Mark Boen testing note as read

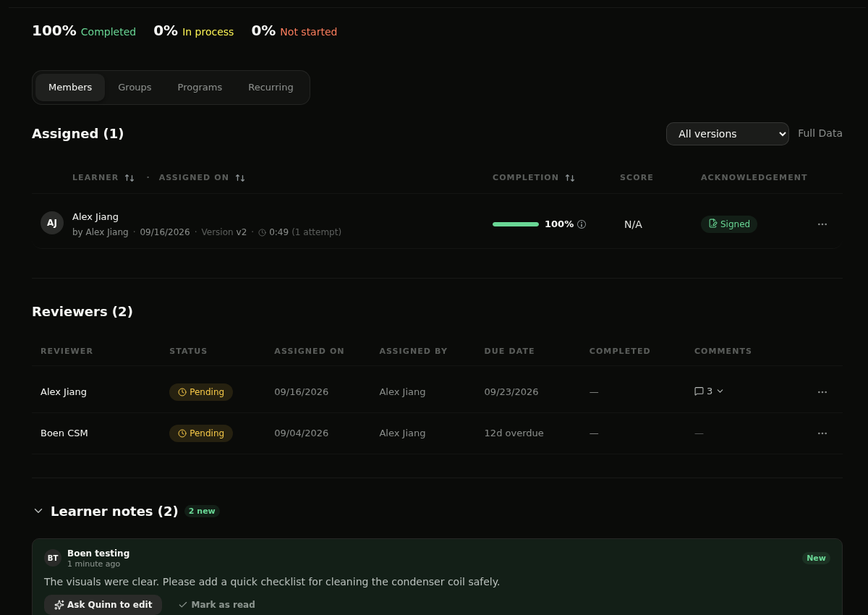tap(216, 605)
